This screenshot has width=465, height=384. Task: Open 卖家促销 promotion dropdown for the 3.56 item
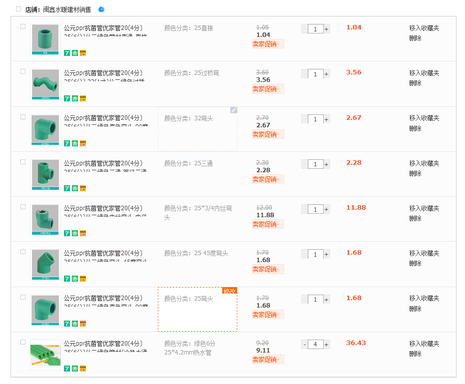point(268,89)
